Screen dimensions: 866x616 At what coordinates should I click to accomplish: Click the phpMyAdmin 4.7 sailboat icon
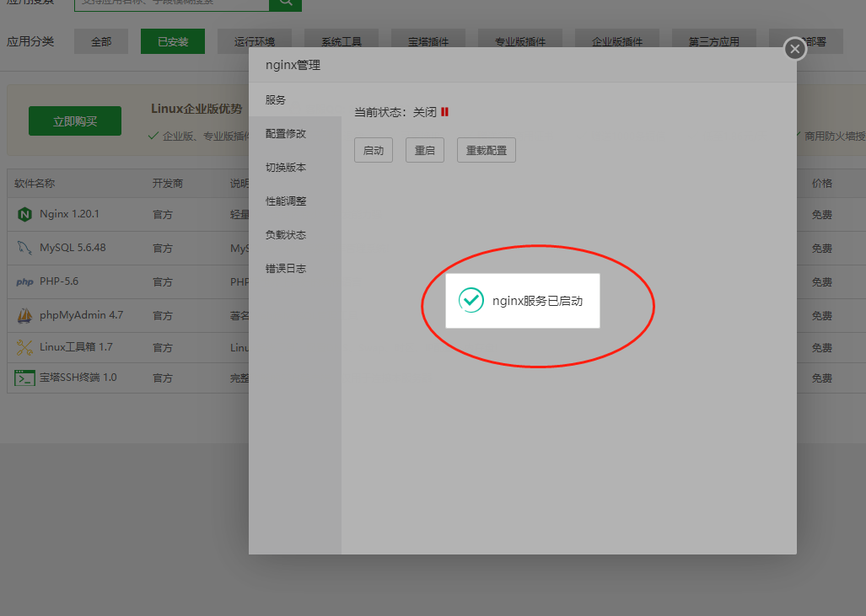coord(24,316)
